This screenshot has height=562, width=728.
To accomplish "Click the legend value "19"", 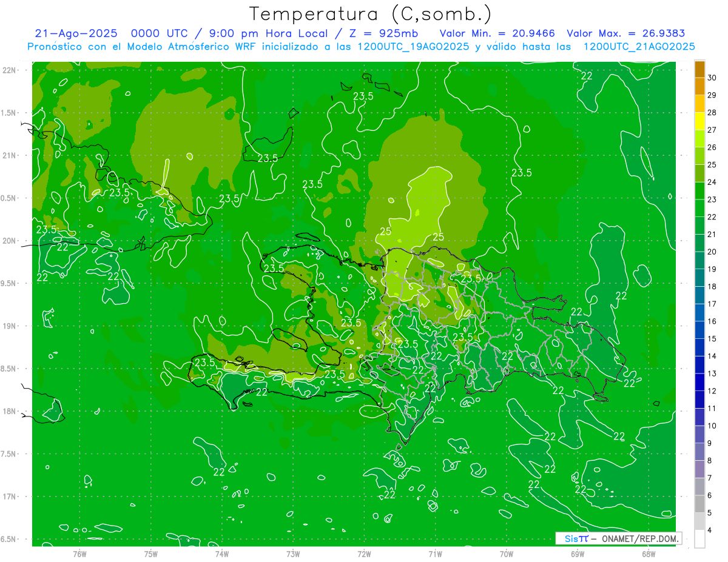I will click(x=712, y=269).
